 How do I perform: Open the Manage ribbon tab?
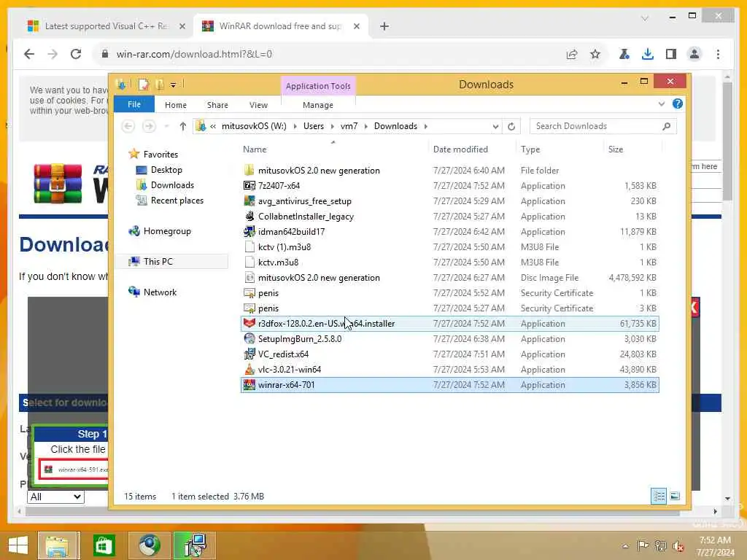318,105
